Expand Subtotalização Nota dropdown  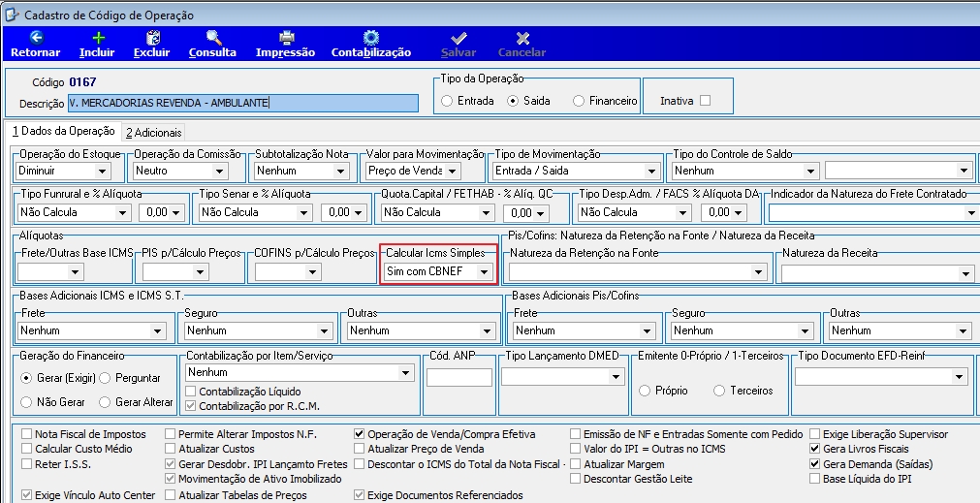[340, 171]
